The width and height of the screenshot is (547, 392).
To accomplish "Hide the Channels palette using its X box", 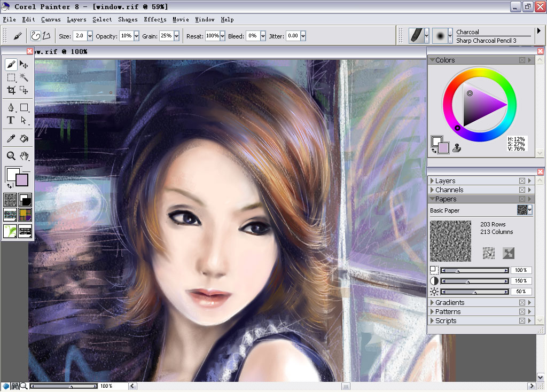I will (x=522, y=190).
